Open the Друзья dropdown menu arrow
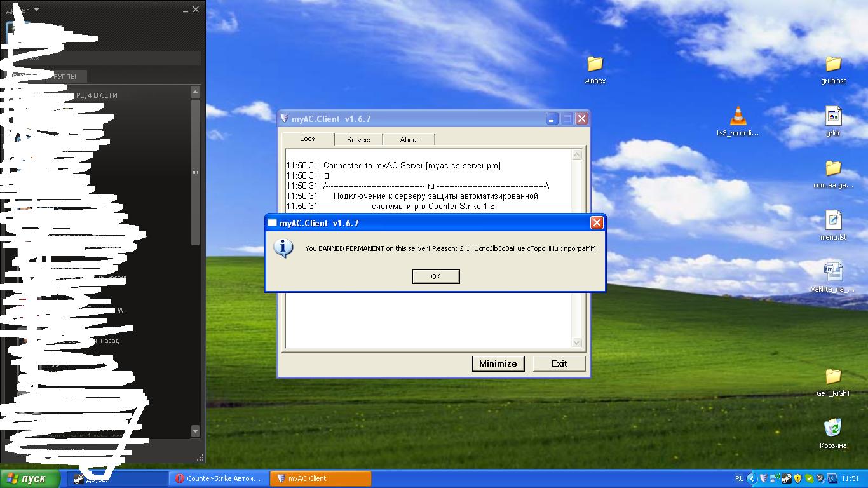The image size is (868, 488). coord(36,10)
